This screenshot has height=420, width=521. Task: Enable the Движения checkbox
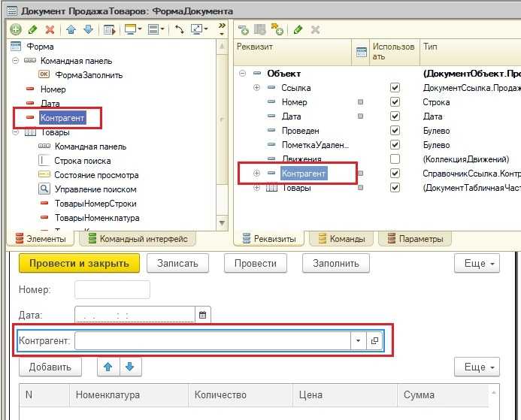pos(395,159)
